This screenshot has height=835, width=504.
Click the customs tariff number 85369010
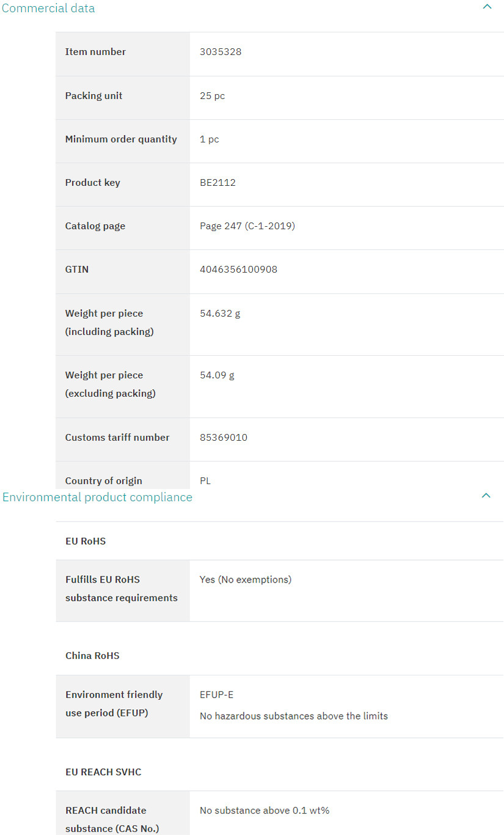(x=224, y=438)
